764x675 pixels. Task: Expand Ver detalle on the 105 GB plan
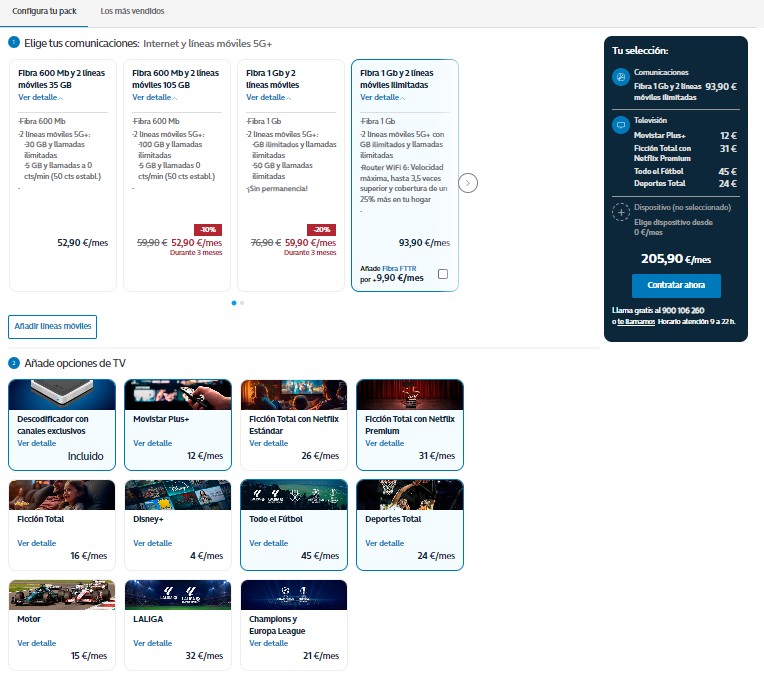click(153, 98)
